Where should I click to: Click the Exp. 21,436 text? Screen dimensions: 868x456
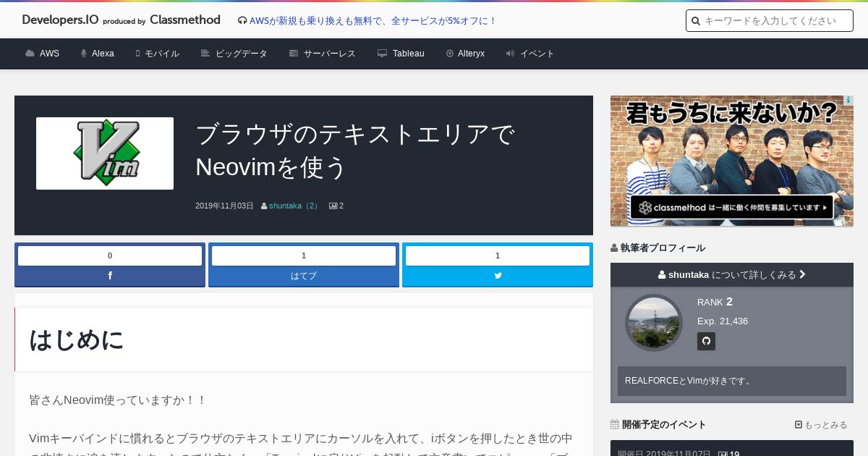[723, 321]
